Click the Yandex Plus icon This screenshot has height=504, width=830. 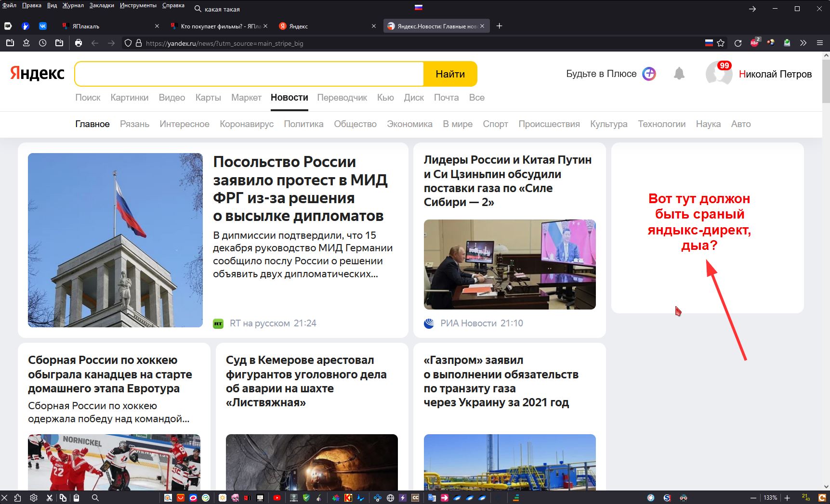[649, 74]
